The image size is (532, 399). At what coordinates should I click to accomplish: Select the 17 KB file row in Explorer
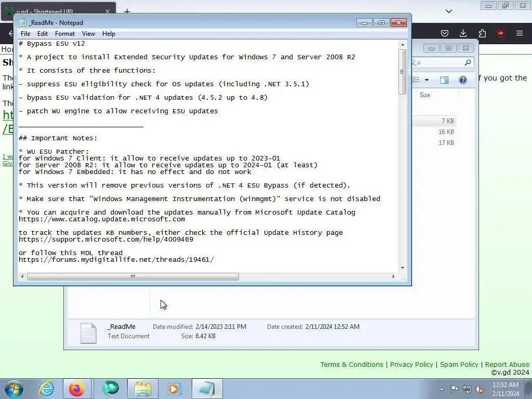[434, 142]
